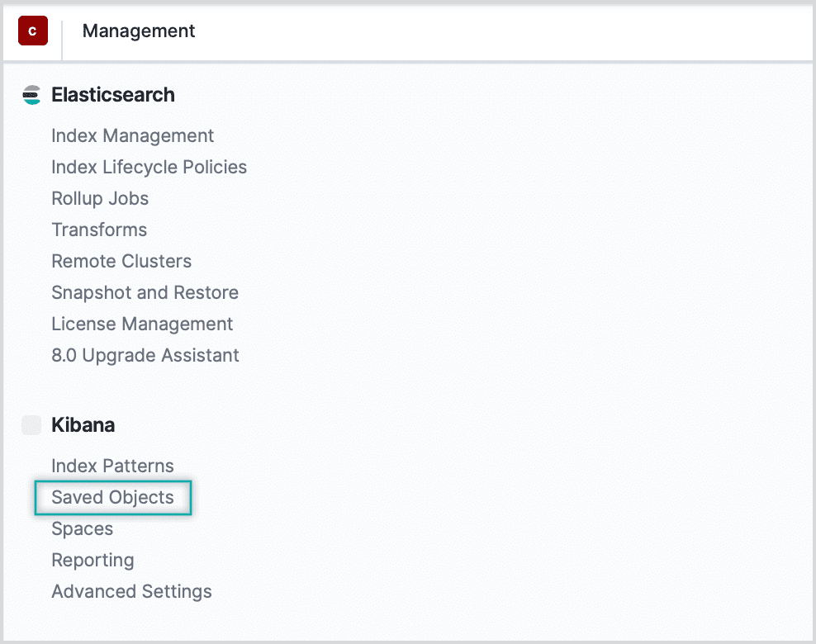Click the Elasticsearch section heading

[x=113, y=95]
